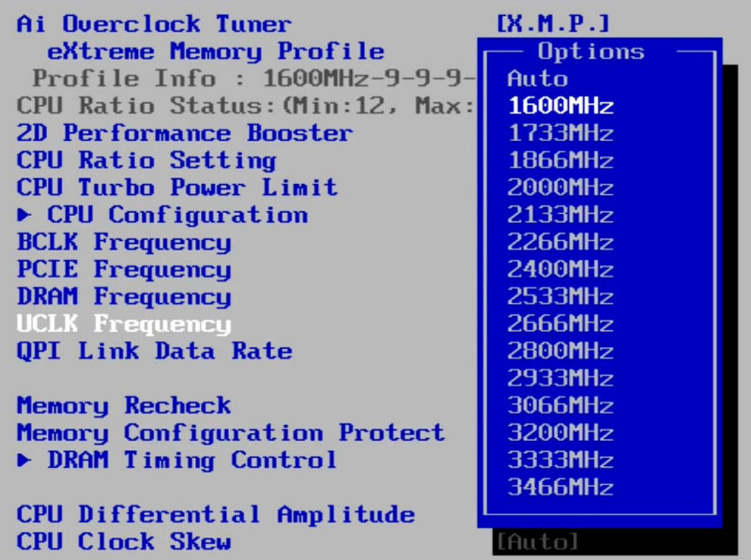Choose the Auto option in popup
The image size is (751, 560).
click(x=538, y=79)
